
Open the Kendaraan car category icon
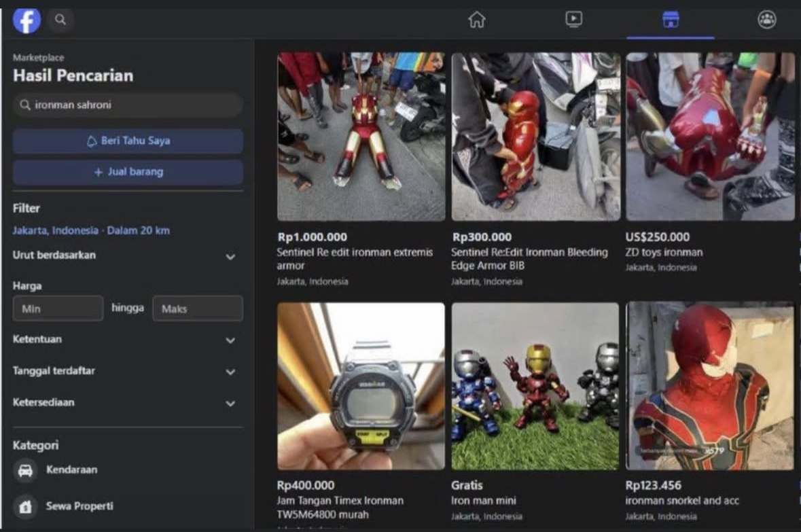click(x=25, y=470)
